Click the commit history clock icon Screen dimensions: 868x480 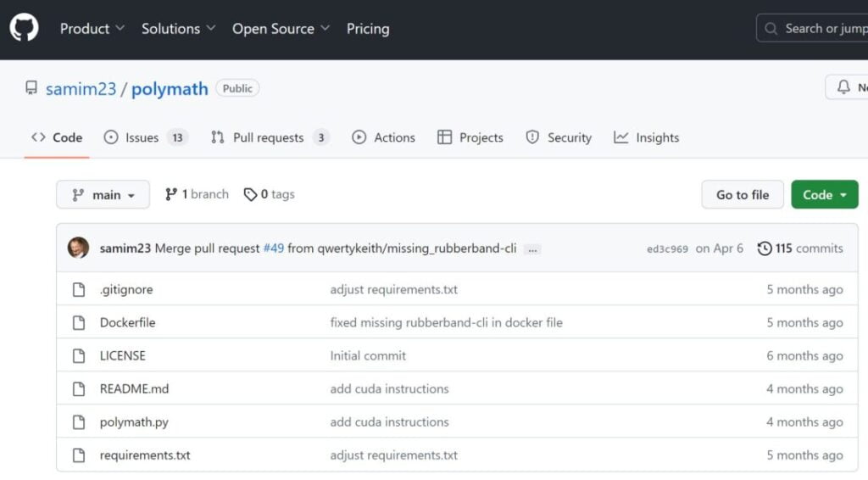point(765,248)
